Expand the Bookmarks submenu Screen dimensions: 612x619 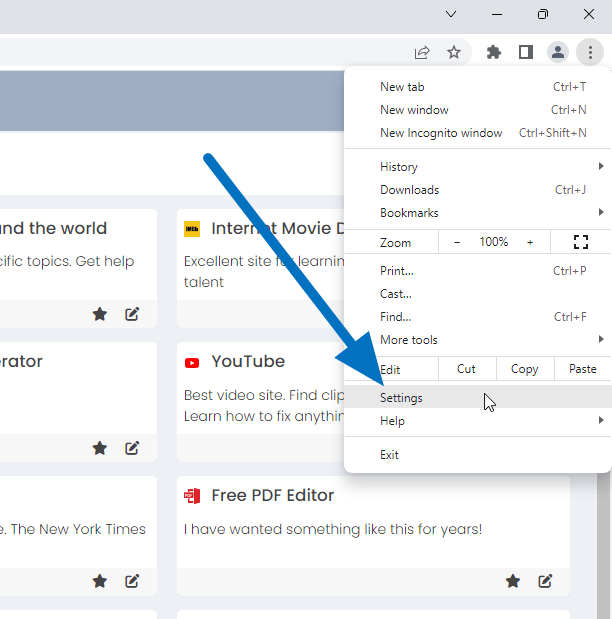coord(478,213)
